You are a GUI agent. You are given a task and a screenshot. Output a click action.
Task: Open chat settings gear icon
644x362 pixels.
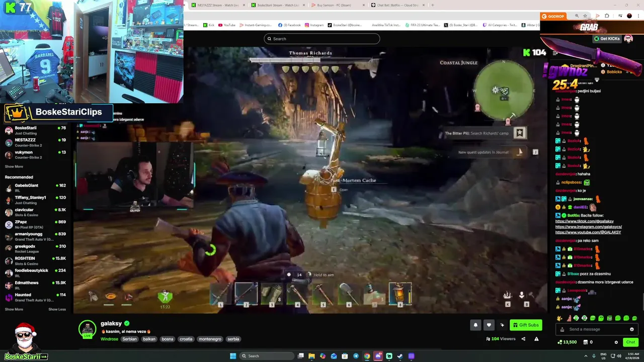616,342
